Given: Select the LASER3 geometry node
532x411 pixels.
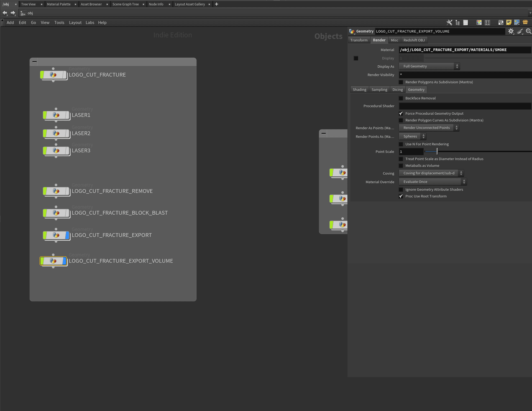Looking at the screenshot, I should pos(56,151).
